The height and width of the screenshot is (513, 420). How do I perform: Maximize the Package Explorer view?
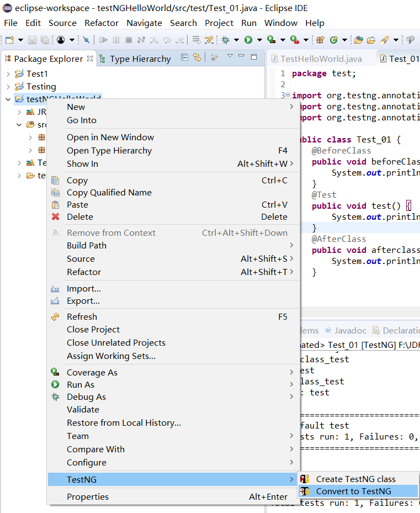click(x=254, y=57)
